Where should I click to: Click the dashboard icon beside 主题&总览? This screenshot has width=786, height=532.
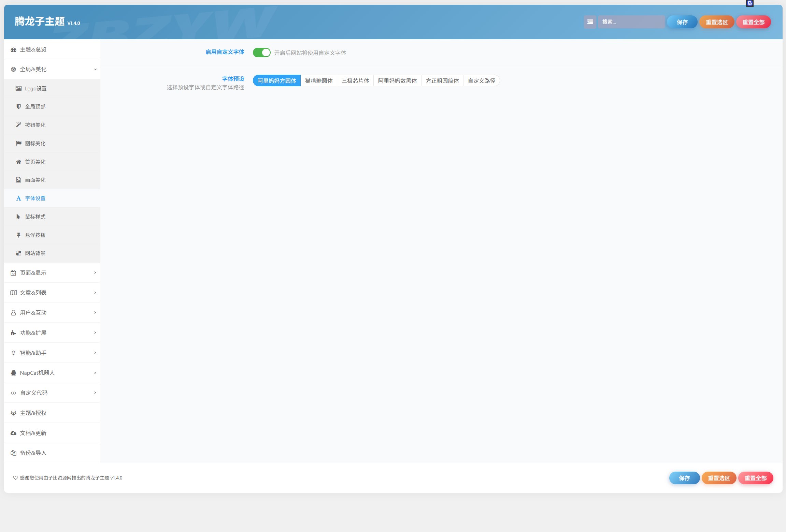14,50
